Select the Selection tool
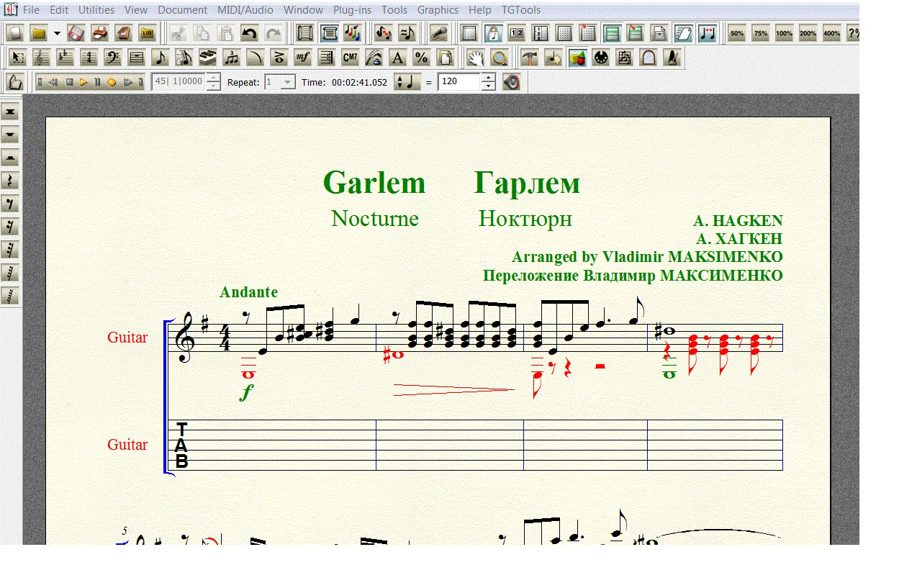The height and width of the screenshot is (588, 917). (x=17, y=58)
